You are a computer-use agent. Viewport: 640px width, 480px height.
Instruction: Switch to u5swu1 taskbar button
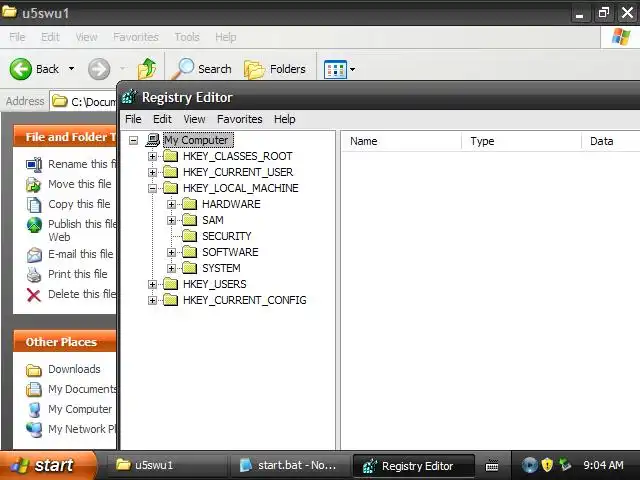click(167, 465)
